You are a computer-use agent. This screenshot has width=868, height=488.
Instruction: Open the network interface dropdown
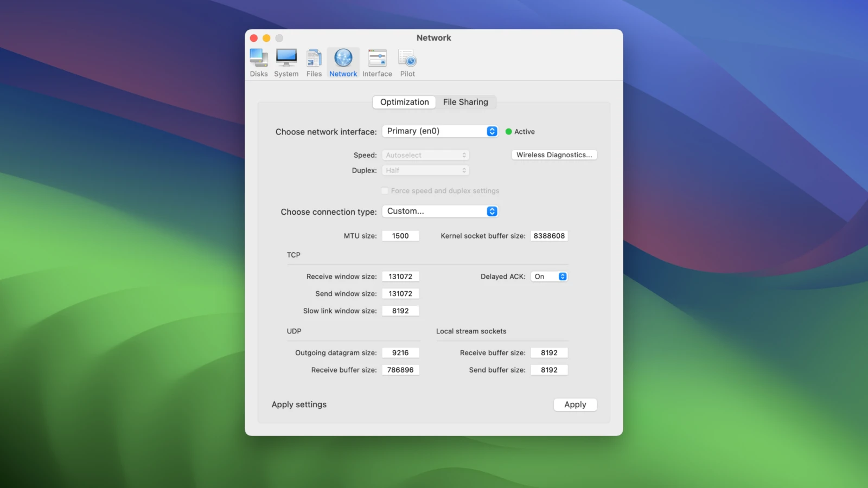tap(440, 131)
